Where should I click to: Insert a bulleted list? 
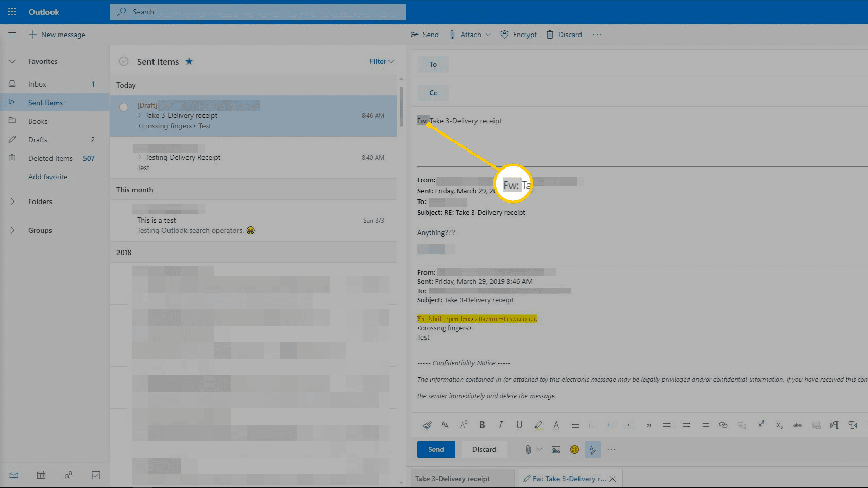coord(575,425)
